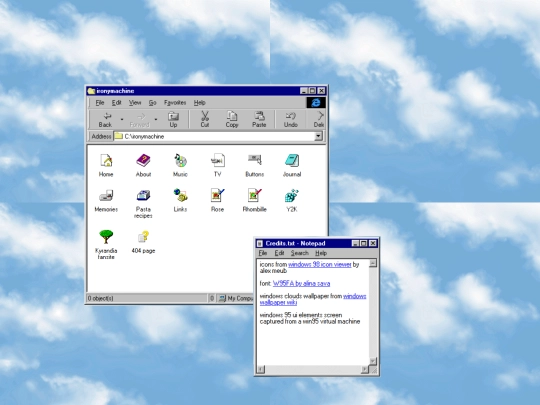Open the Help menu in ironymachine window
Viewport: 540px width, 405px height.
coord(199,103)
